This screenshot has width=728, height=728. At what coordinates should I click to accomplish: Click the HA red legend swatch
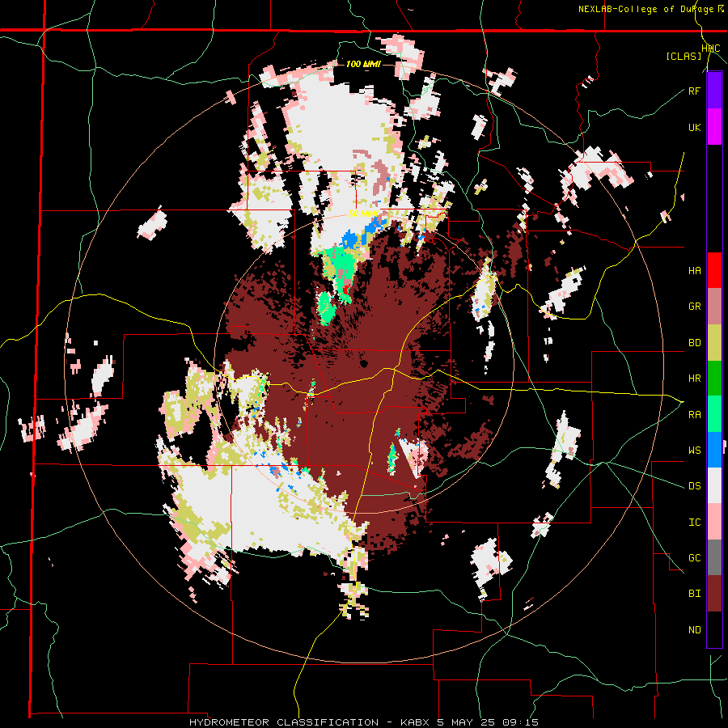(x=714, y=270)
